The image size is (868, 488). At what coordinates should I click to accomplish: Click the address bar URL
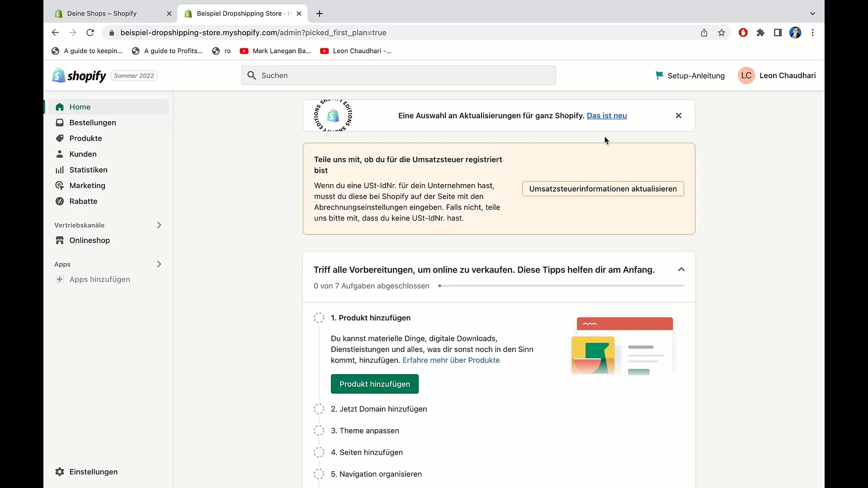(253, 33)
